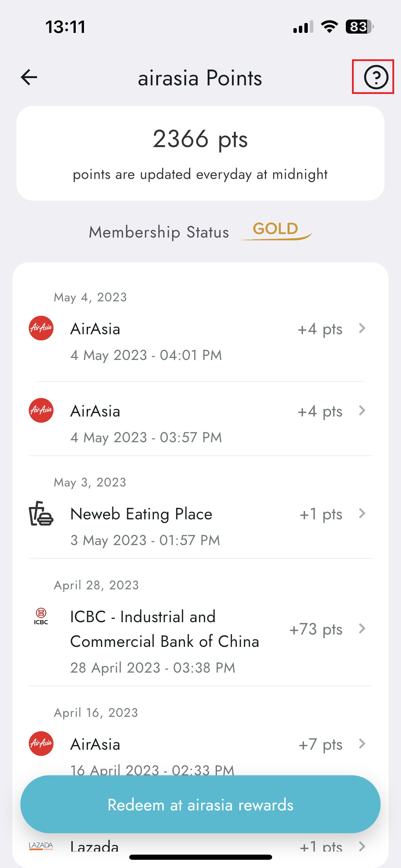The width and height of the screenshot is (401, 868).
Task: Expand the 03:57 PM AirAsia transaction chevron
Action: point(362,410)
